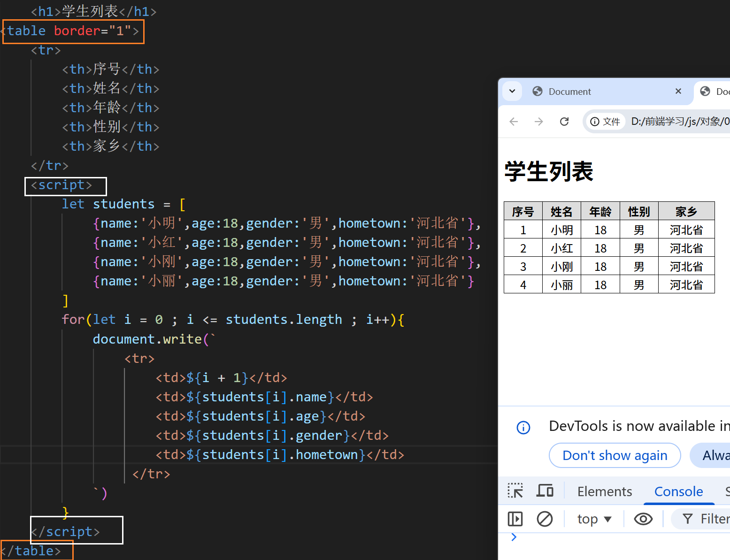Go forward in browser history
Viewport: 730px width, 560px height.
click(539, 122)
